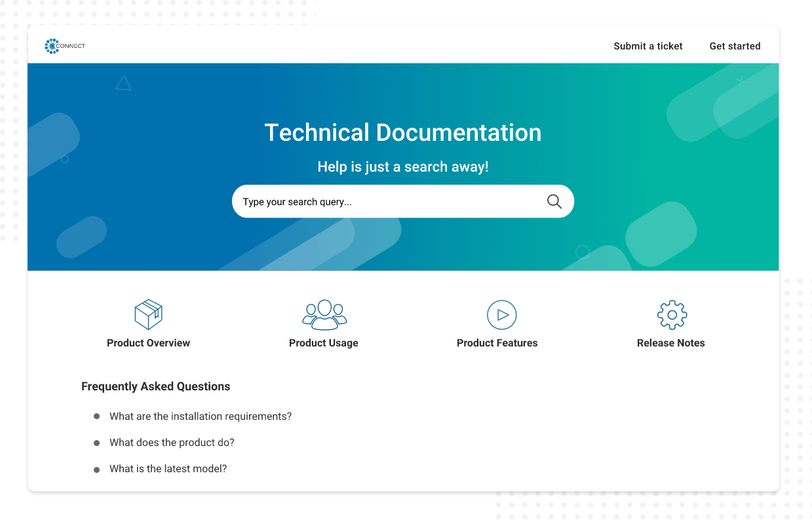Click 'Help is just a search away!' text
Image resolution: width=812 pixels, height=522 pixels.
click(403, 167)
